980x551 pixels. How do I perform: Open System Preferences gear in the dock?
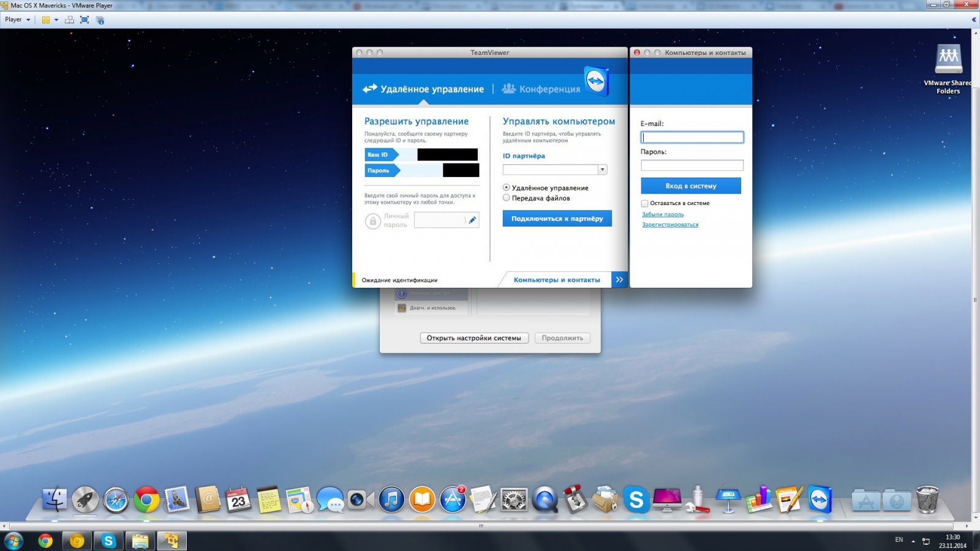tap(514, 500)
